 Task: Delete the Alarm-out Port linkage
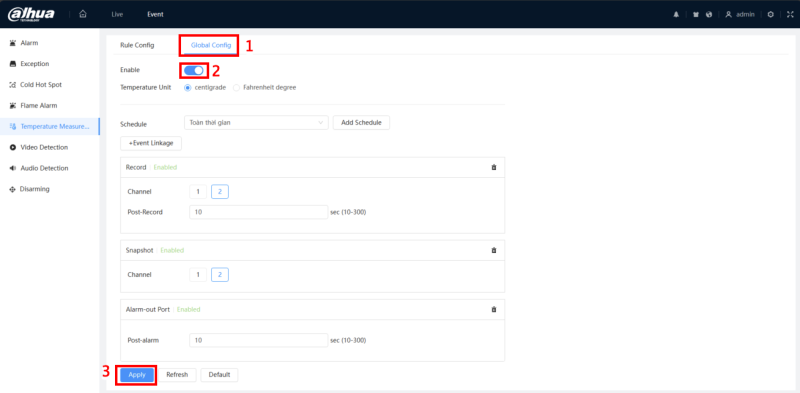pyautogui.click(x=493, y=309)
